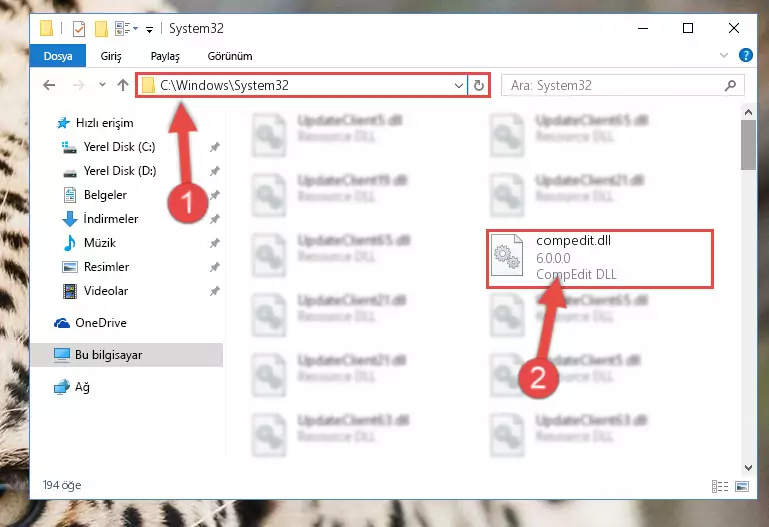Open the Help question mark icon
Image resolution: width=769 pixels, height=527 pixels.
[x=745, y=55]
